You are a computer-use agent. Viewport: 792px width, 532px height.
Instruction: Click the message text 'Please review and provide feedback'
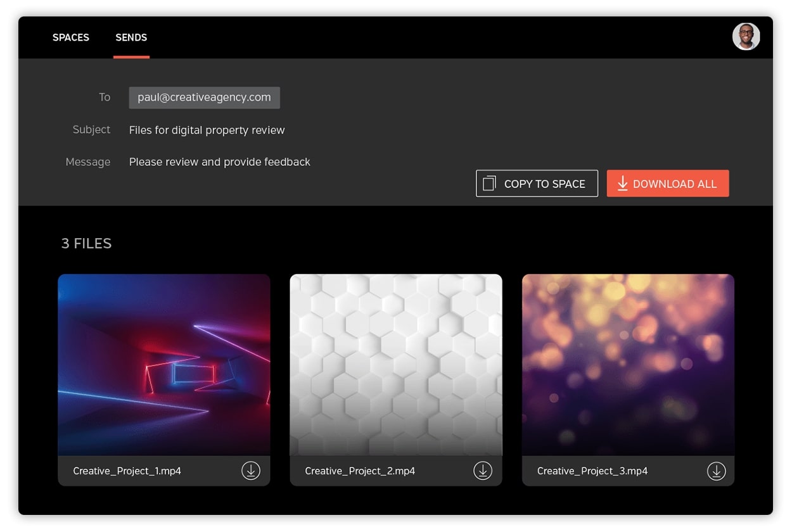pyautogui.click(x=219, y=162)
